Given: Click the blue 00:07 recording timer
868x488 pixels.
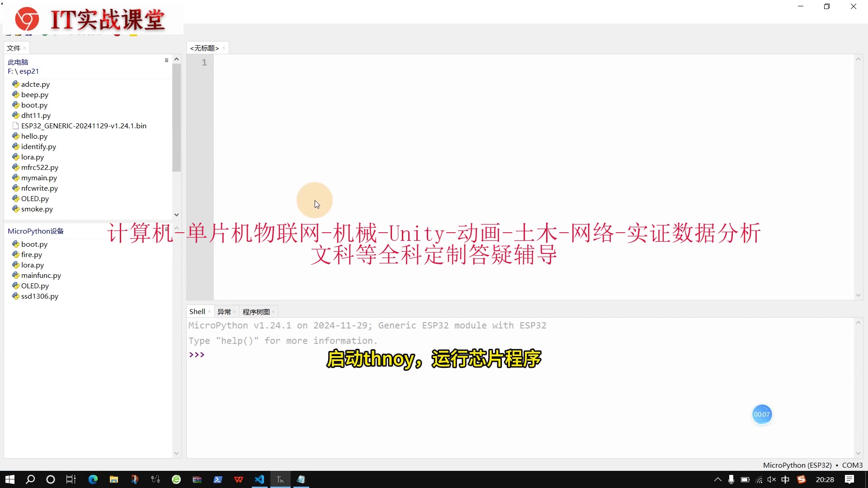Looking at the screenshot, I should 762,414.
